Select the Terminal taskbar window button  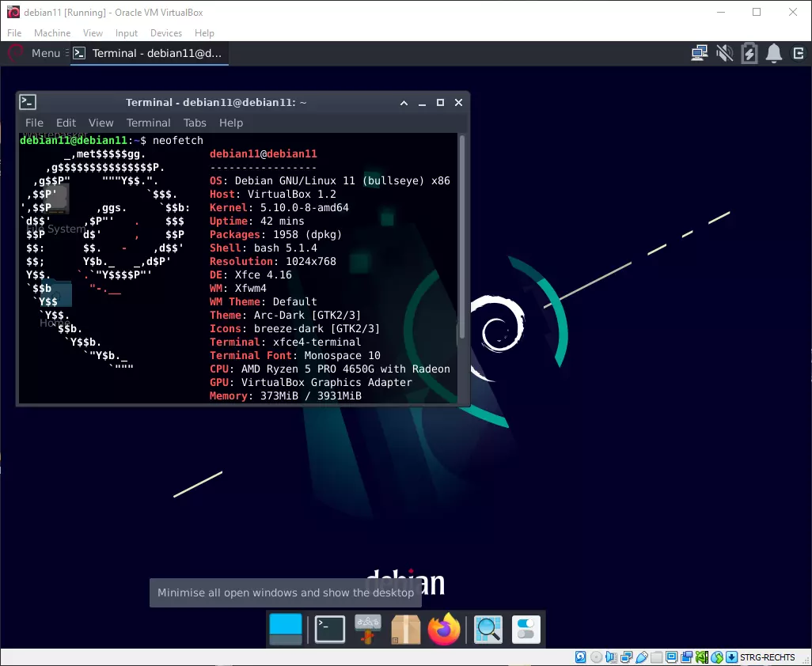coord(149,53)
